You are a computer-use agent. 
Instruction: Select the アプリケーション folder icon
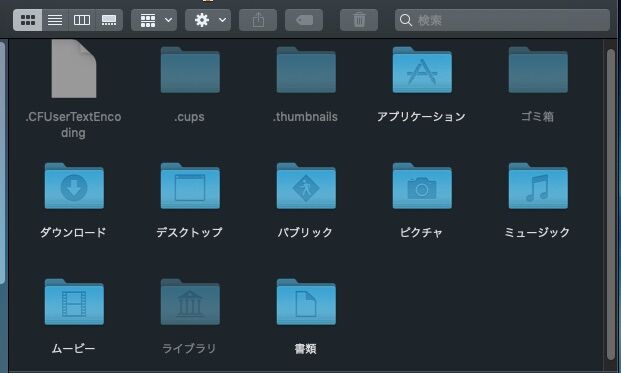click(x=422, y=70)
